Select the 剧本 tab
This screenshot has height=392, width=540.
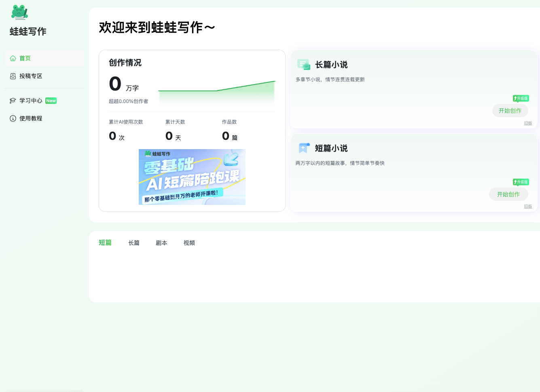(161, 242)
